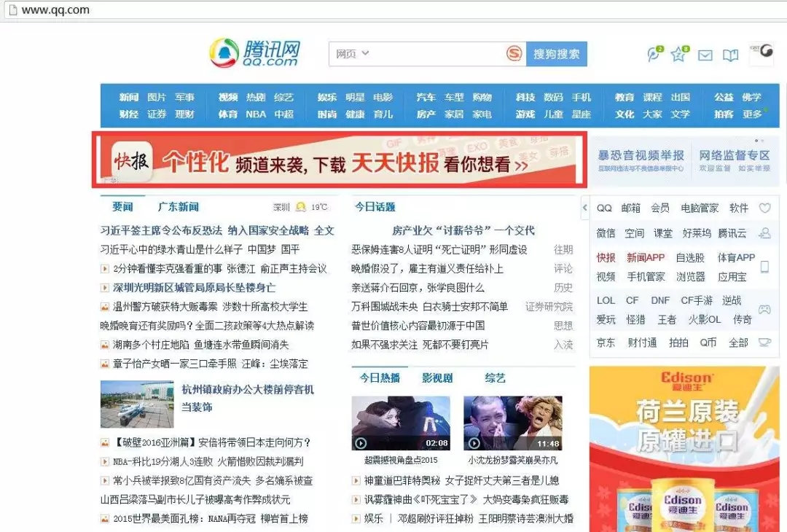Click the phone icon beside 体育APP
Image resolution: width=787 pixels, height=532 pixels.
(764, 267)
